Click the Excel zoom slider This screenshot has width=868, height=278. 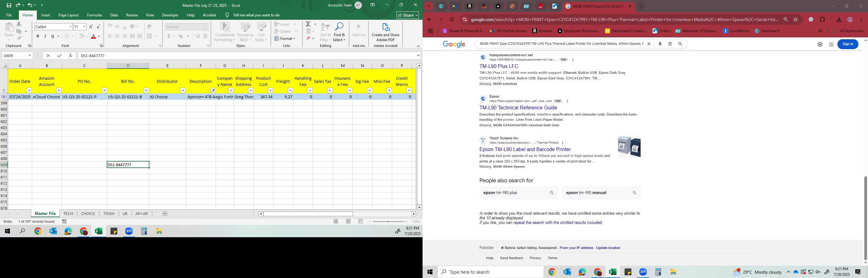click(388, 221)
